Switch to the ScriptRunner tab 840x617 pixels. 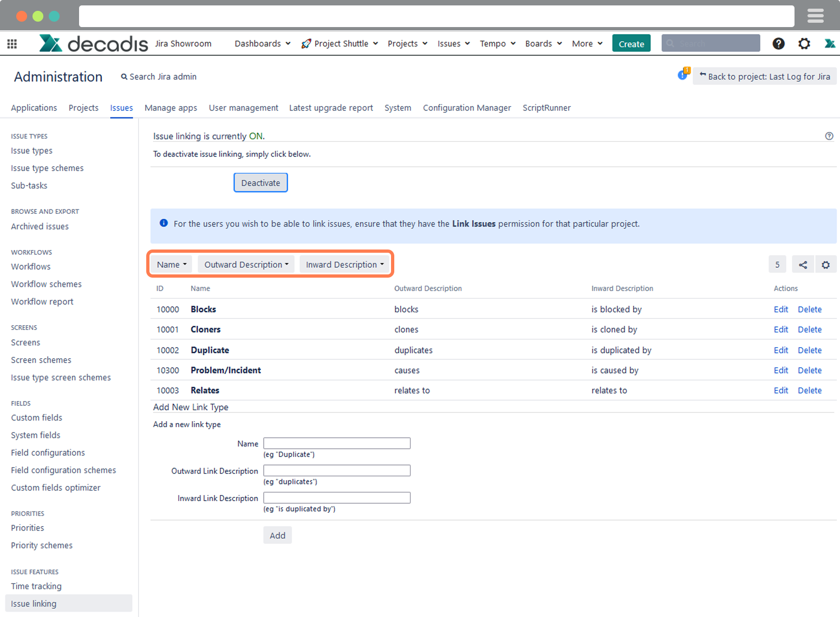546,108
